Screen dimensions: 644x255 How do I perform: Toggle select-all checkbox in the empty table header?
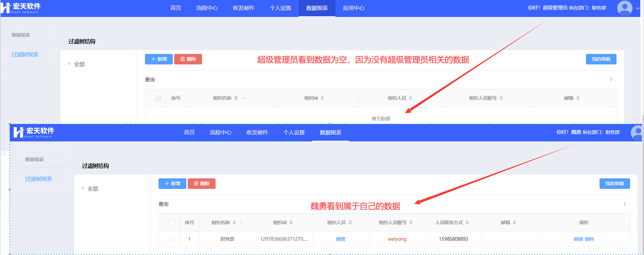click(159, 98)
